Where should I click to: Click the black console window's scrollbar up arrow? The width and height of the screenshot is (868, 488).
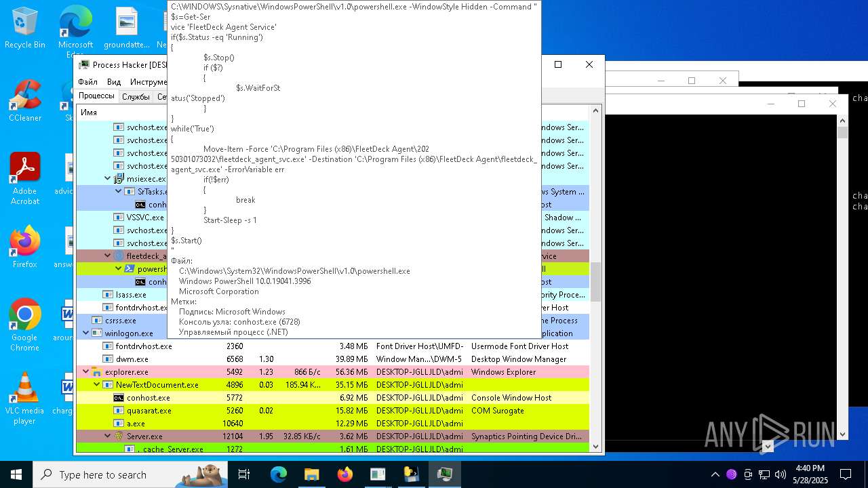pyautogui.click(x=843, y=120)
